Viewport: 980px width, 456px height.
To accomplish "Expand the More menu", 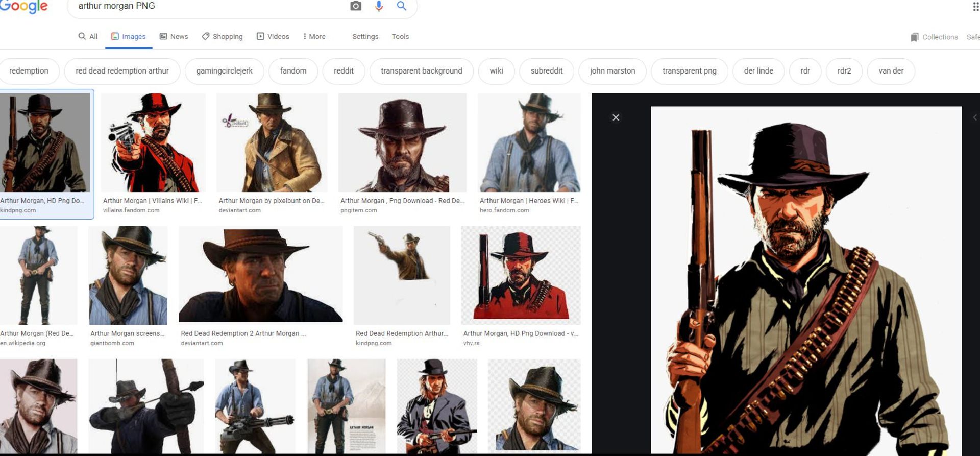I will tap(314, 36).
